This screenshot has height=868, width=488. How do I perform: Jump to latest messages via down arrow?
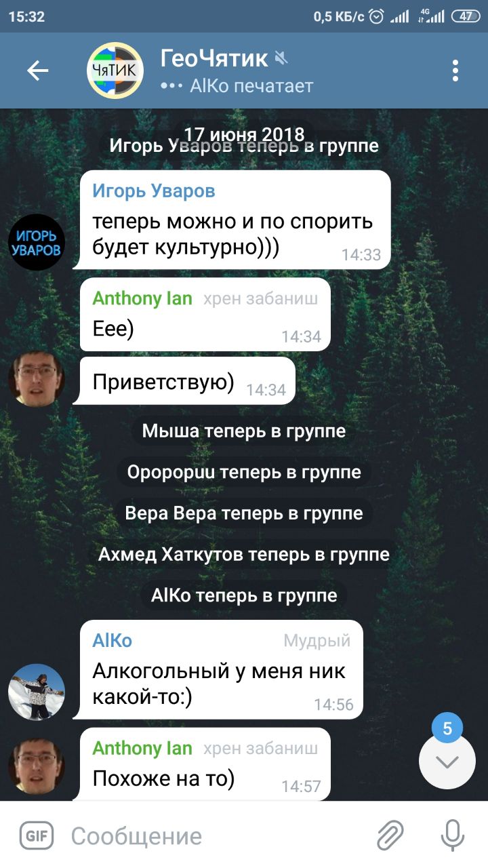[x=447, y=761]
